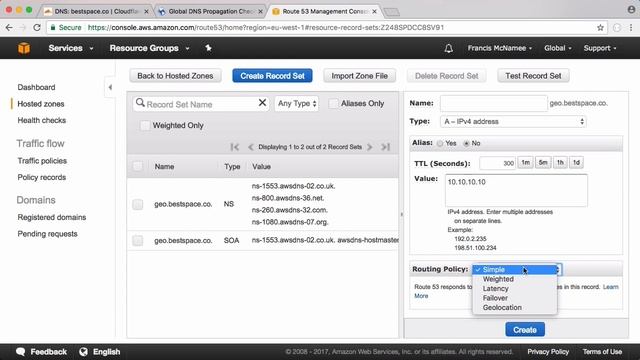640x360 pixels.
Task: Switch to the Cloudflare DNS tab
Action: (x=96, y=11)
